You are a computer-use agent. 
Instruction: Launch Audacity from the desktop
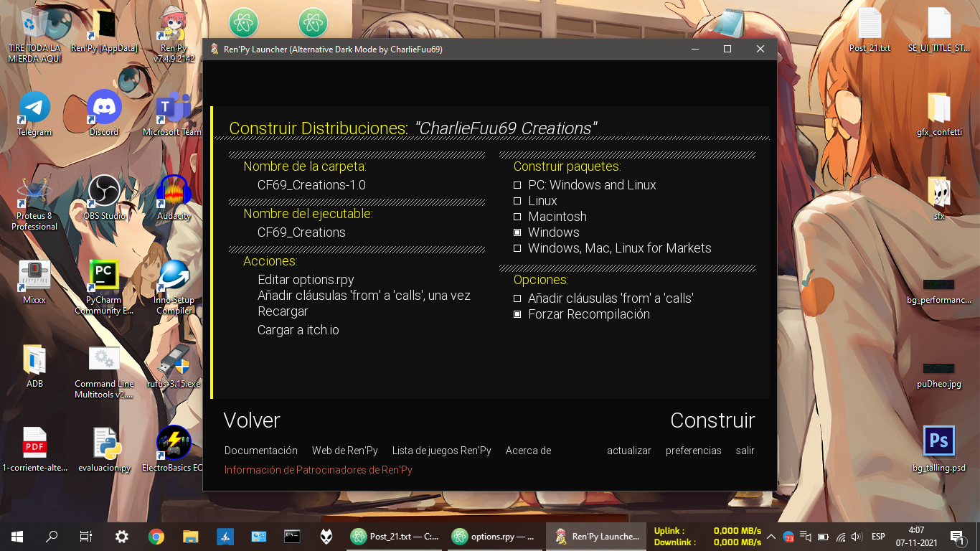174,192
